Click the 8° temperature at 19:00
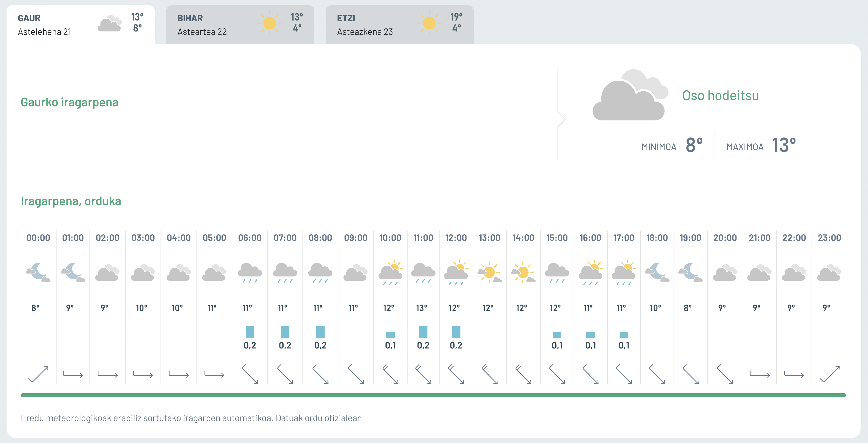Image resolution: width=868 pixels, height=443 pixels. point(688,308)
